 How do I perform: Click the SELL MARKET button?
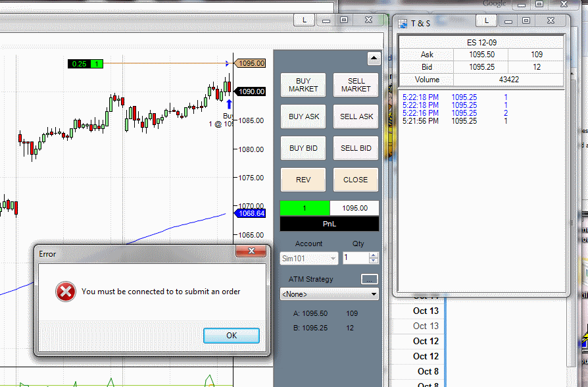[x=356, y=85]
